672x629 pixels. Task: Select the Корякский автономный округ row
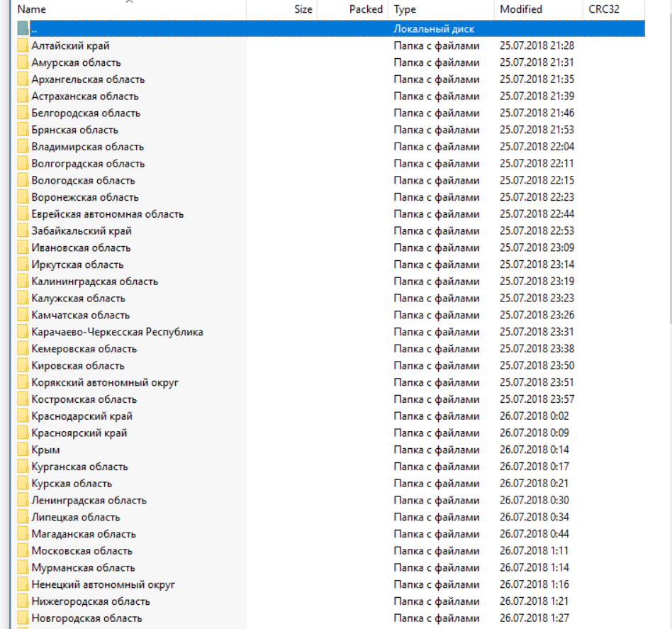click(105, 382)
